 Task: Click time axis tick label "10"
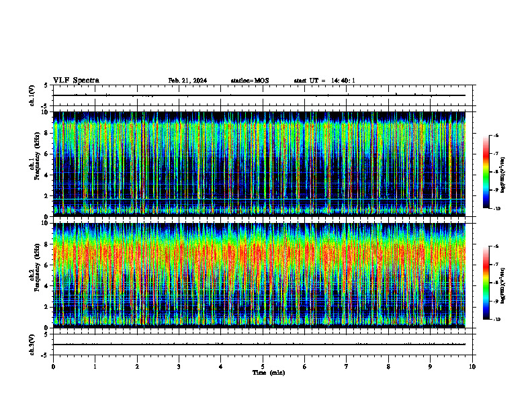coord(472,367)
